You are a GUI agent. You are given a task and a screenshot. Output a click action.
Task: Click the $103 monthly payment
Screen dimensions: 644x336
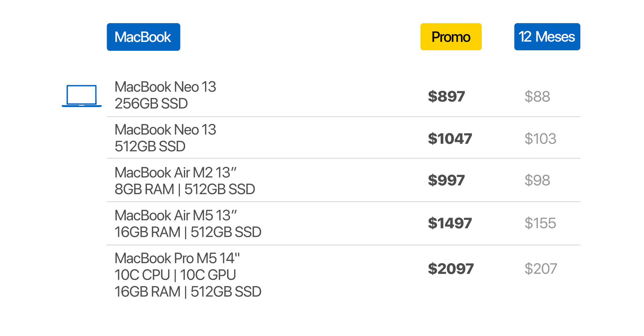coord(540,139)
